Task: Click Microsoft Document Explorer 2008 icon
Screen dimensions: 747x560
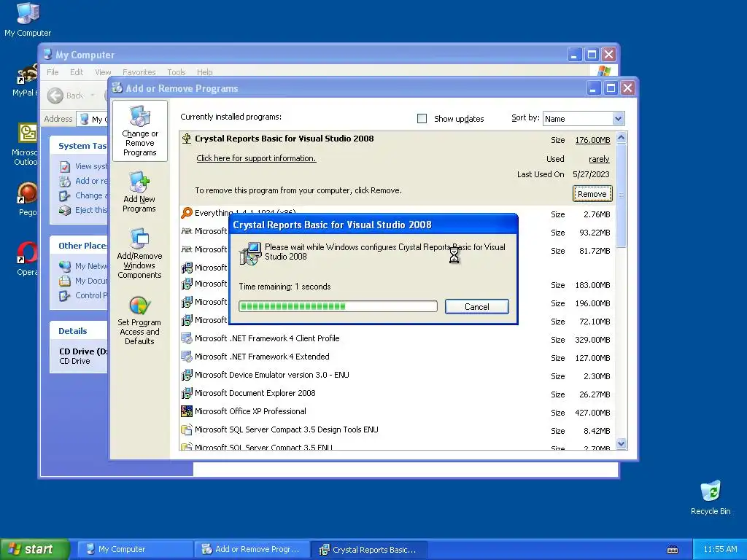Action: coord(187,393)
